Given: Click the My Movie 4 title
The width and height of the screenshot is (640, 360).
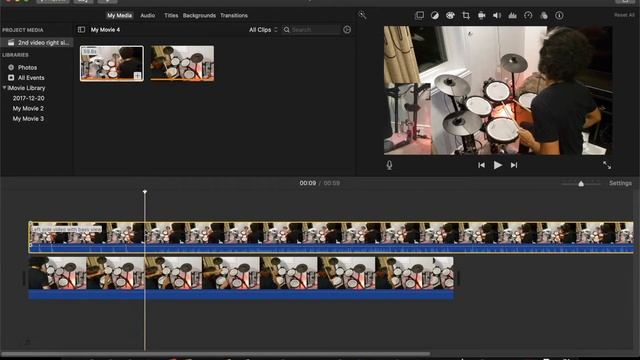Looking at the screenshot, I should tap(105, 30).
